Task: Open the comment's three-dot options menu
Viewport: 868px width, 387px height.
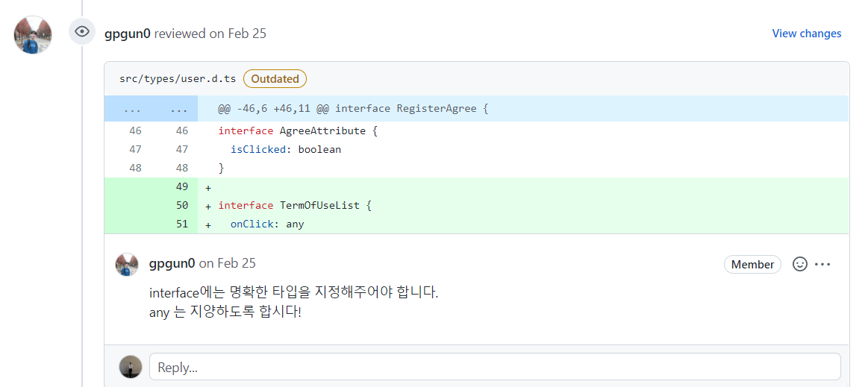Action: click(822, 264)
